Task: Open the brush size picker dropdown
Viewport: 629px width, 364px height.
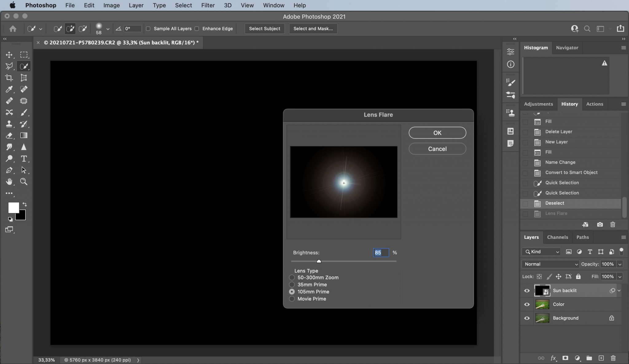Action: tap(107, 29)
